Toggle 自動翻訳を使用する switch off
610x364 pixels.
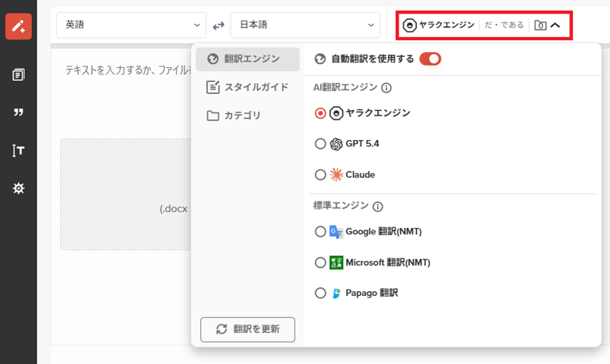tap(430, 59)
